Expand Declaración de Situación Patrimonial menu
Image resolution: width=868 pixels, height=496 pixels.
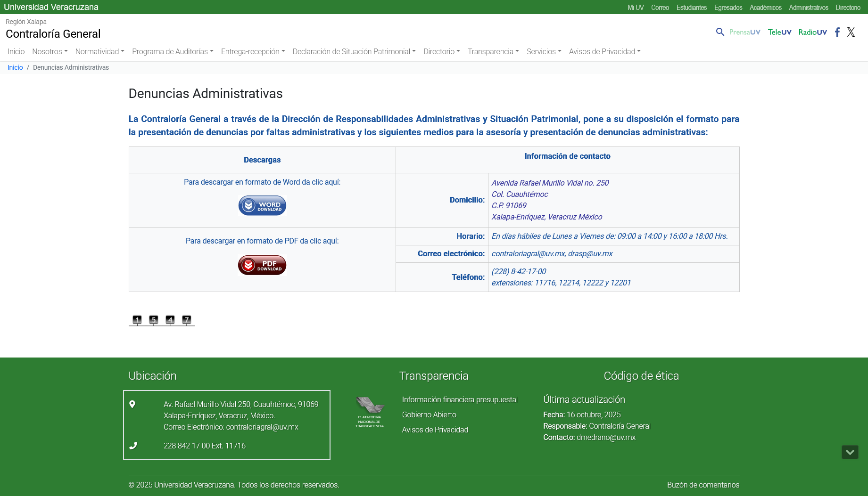354,52
